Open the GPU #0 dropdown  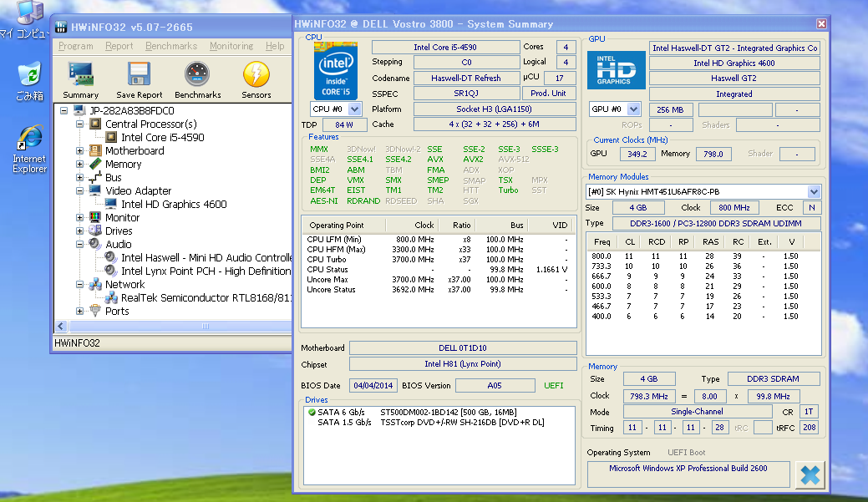pyautogui.click(x=634, y=109)
